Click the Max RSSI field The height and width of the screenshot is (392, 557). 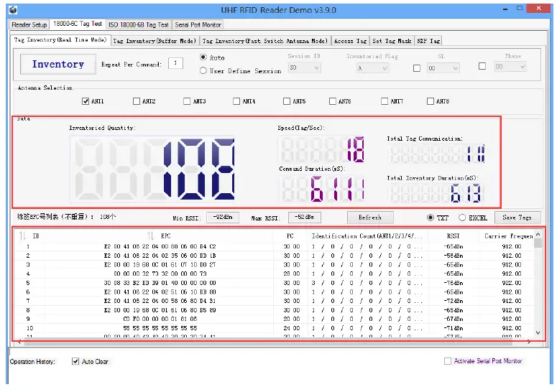(305, 217)
